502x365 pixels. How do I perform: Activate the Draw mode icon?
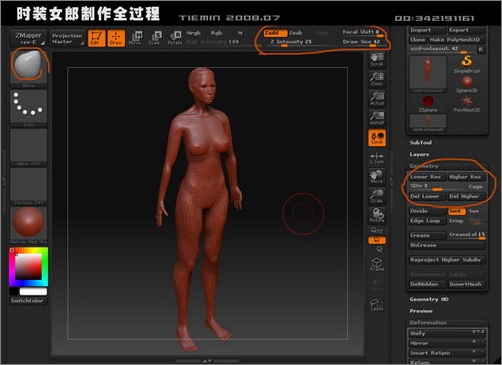click(x=116, y=38)
